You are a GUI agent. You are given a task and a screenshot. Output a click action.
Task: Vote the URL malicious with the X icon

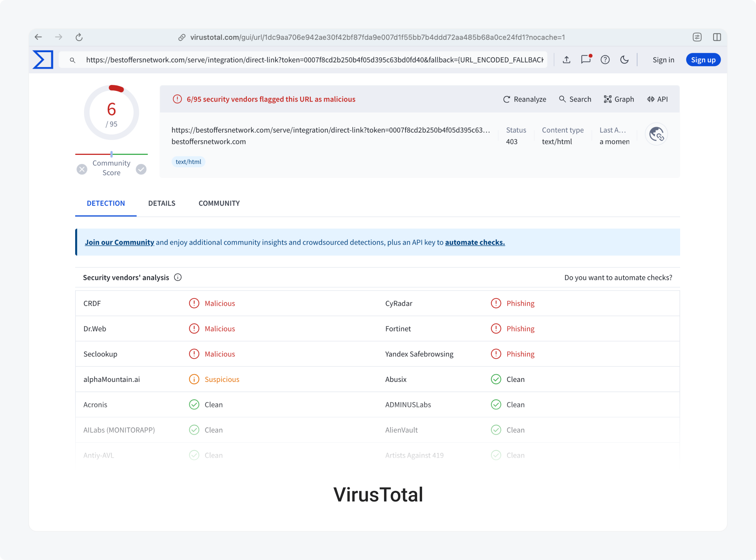82,169
